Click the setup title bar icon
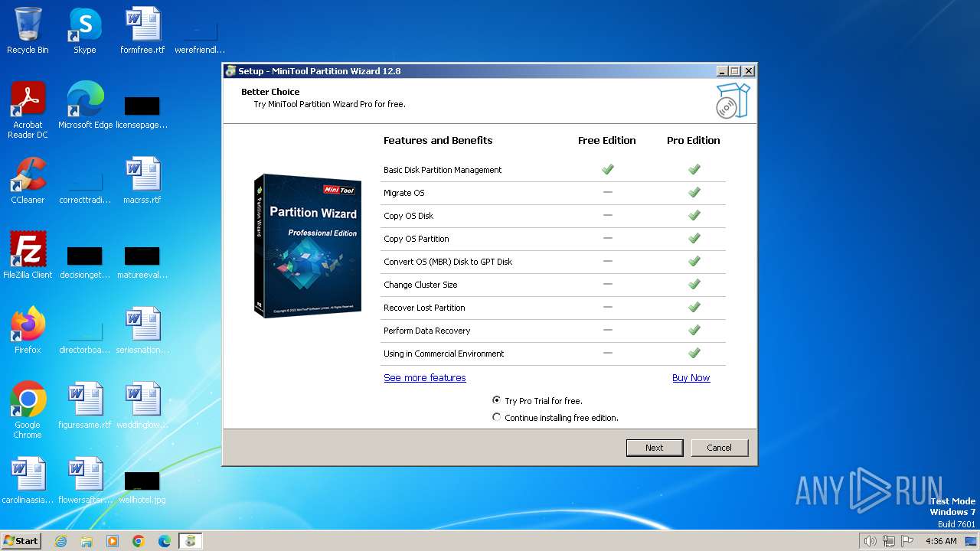Image resolution: width=980 pixels, height=551 pixels. click(230, 71)
